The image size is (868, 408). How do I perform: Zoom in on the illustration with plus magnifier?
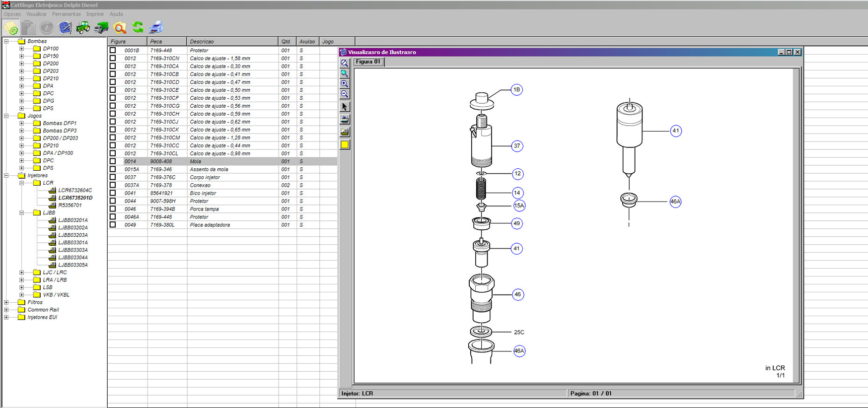coord(345,84)
